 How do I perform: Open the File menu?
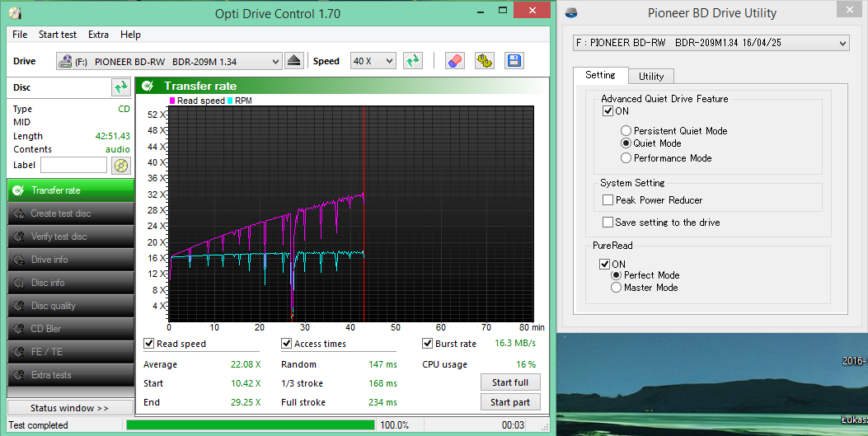coord(20,35)
